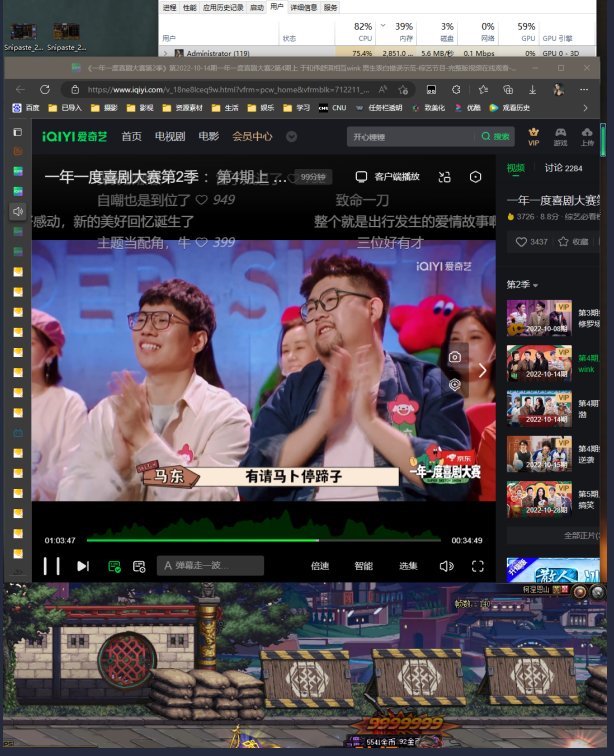Click the read aloud icon in address bar
614x756 pixels.
point(382,90)
